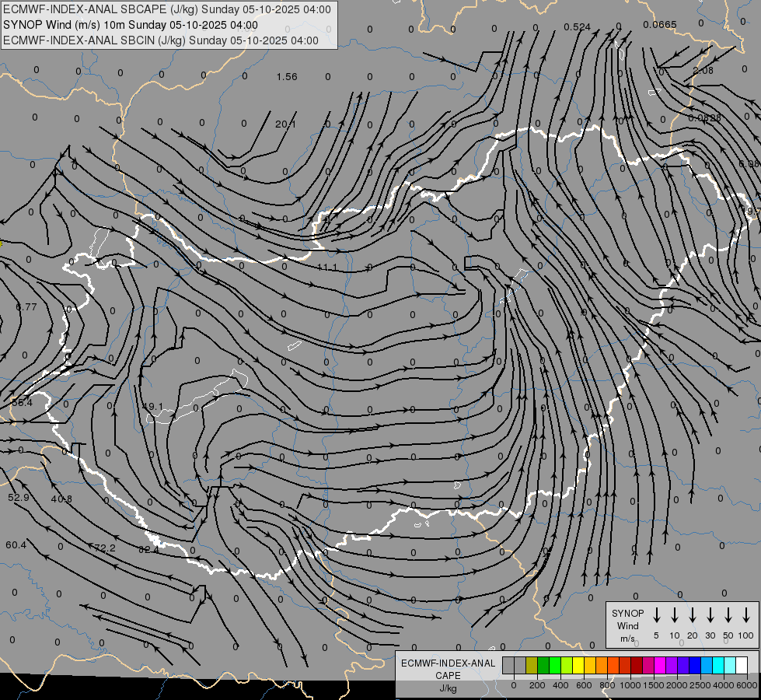The image size is (761, 700).
Task: Click the 200 tick label in CAPE legend
Action: (x=537, y=685)
